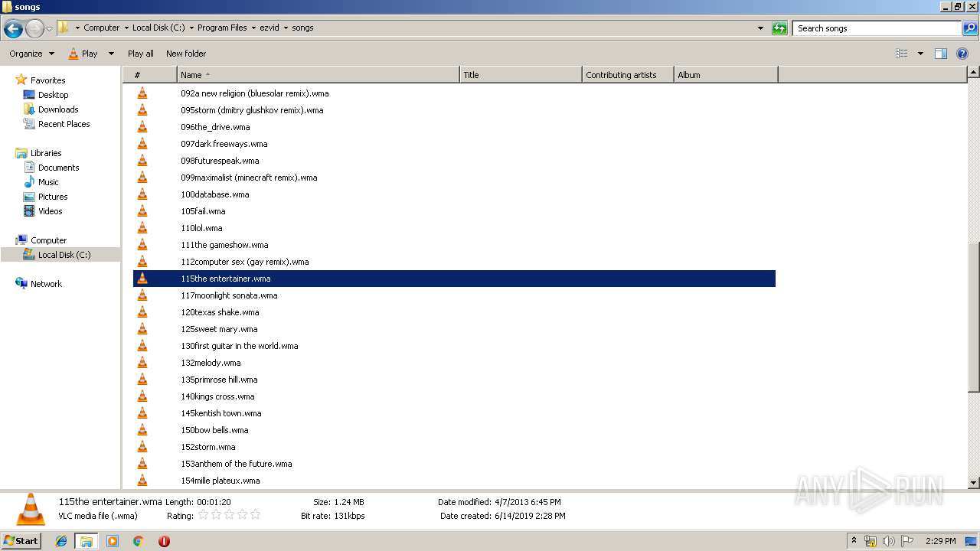The width and height of the screenshot is (980, 551).
Task: Click VLC icon of 100database.wma
Action: pyautogui.click(x=142, y=194)
